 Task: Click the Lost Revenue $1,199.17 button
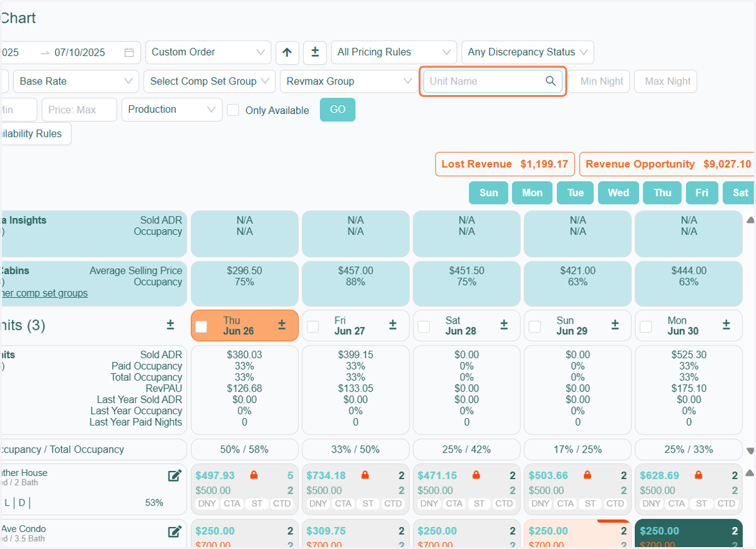pos(505,164)
